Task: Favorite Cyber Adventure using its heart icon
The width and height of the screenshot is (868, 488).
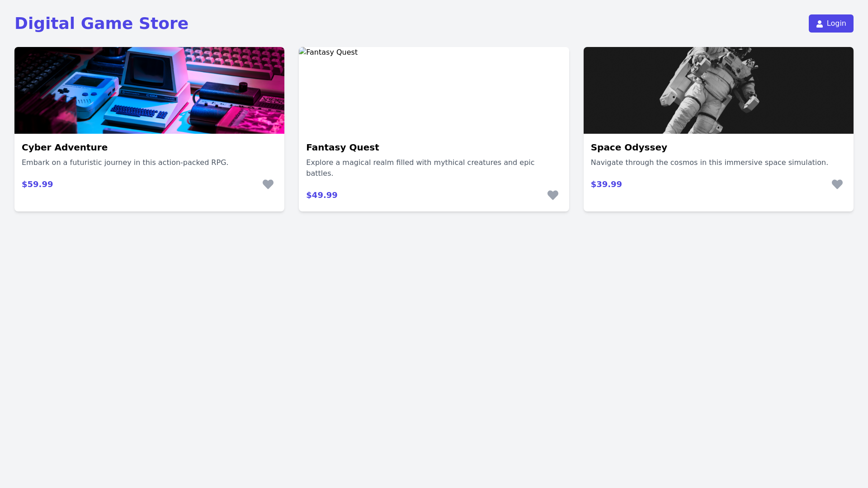Action: 268,184
